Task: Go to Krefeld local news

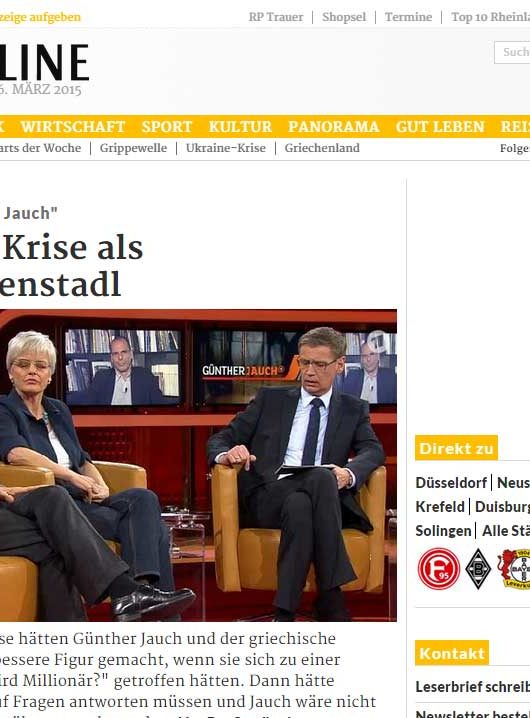Action: 440,506
